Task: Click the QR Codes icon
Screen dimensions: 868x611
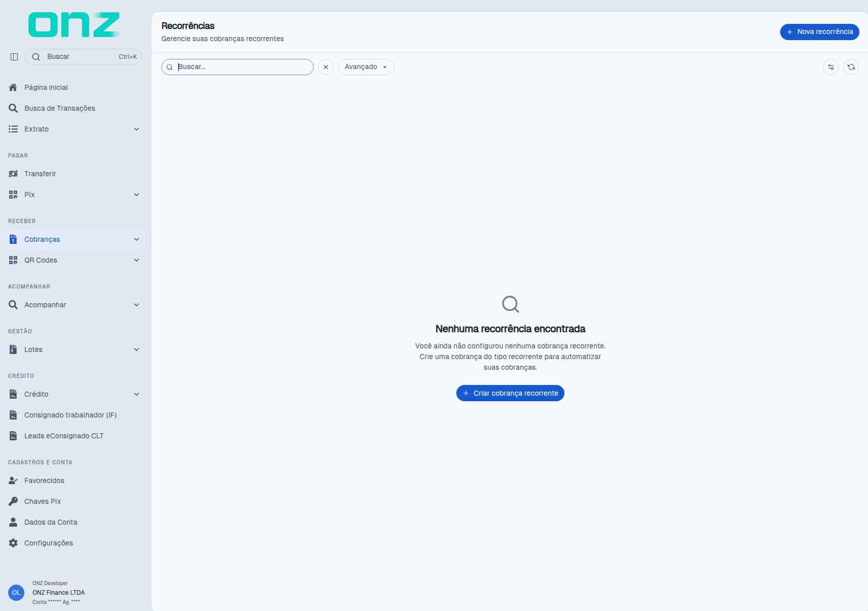Action: (13, 260)
